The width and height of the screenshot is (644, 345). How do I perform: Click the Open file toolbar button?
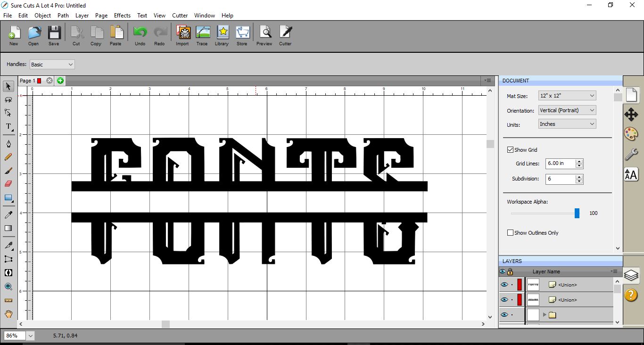(33, 36)
